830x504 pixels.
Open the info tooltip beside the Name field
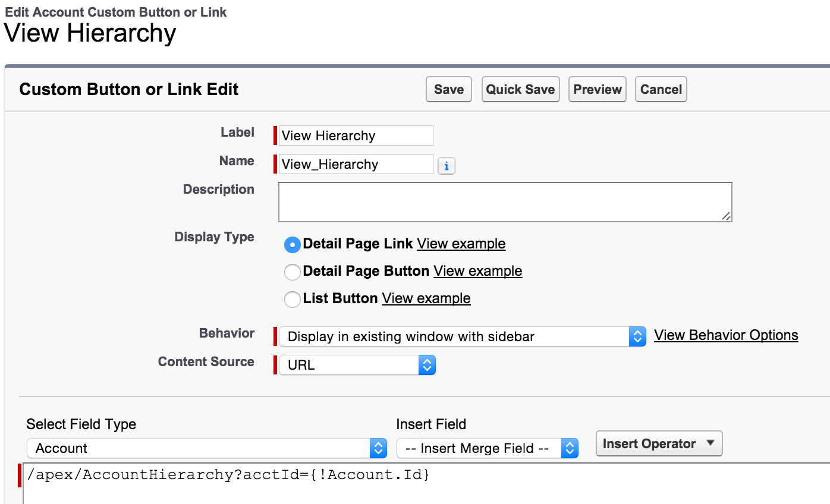click(446, 165)
